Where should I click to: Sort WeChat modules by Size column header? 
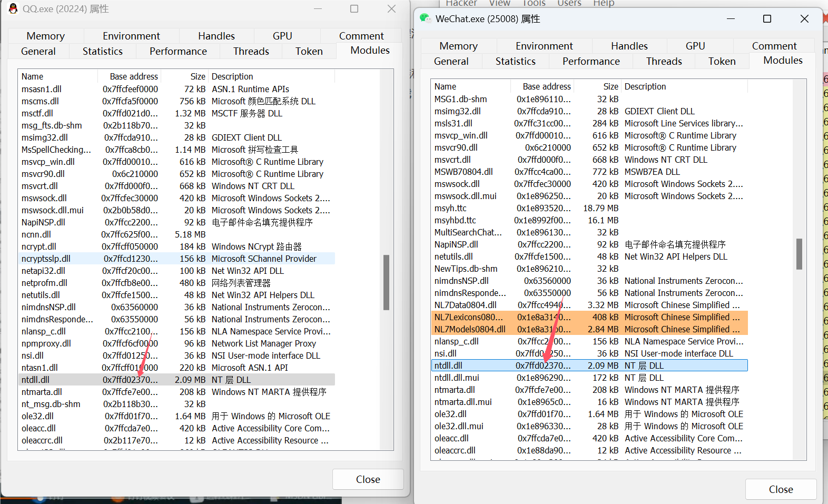598,86
